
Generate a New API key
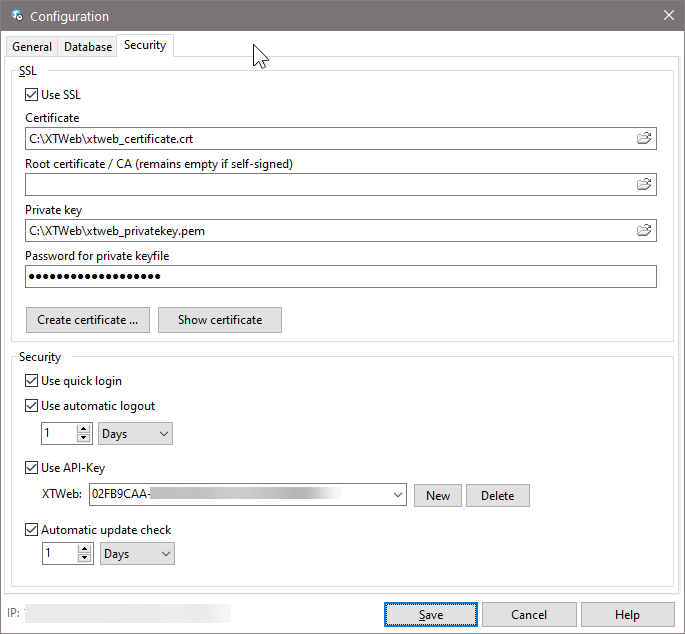click(438, 496)
